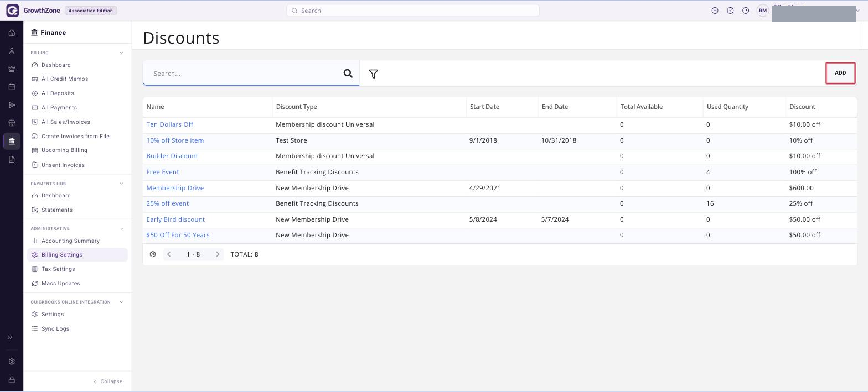Image resolution: width=868 pixels, height=392 pixels.
Task: Collapse the Payments Hub section chevron
Action: (122, 184)
